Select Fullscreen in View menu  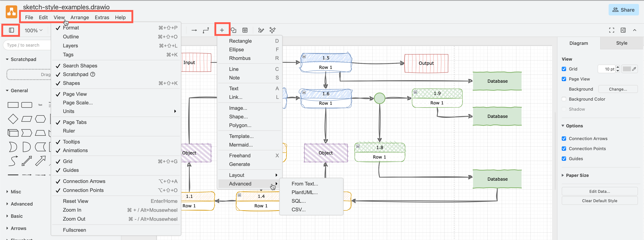[116, 230]
